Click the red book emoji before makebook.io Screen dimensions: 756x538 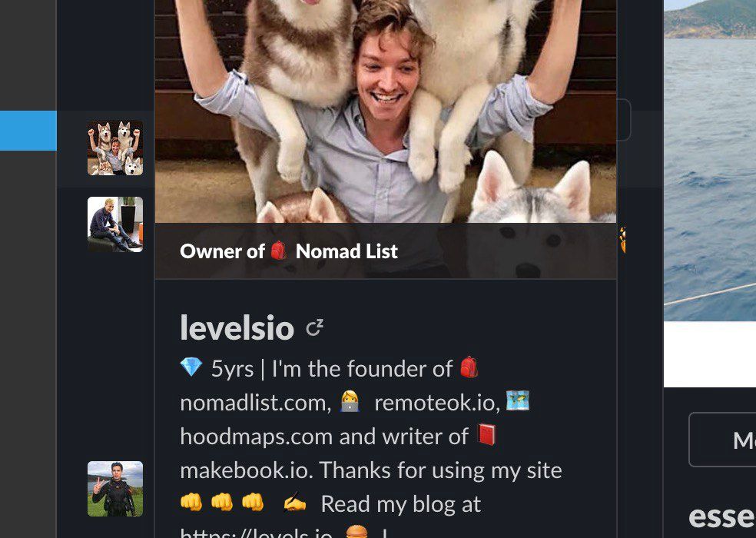(x=486, y=435)
